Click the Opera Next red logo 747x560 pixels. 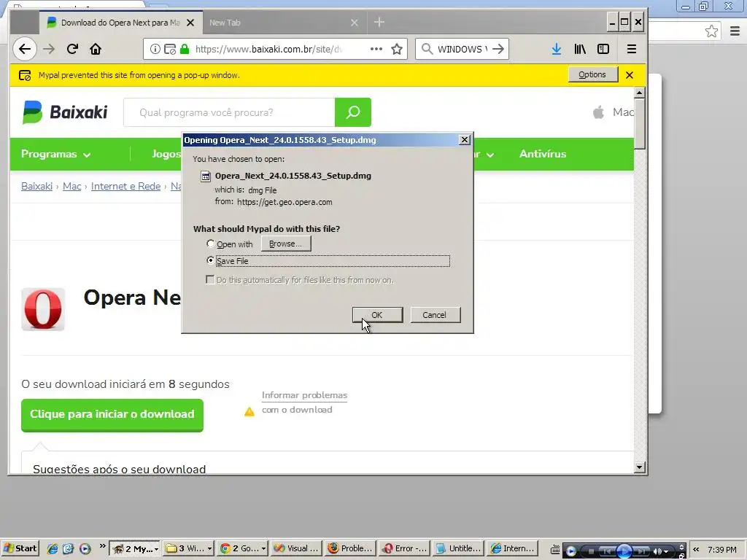(43, 309)
